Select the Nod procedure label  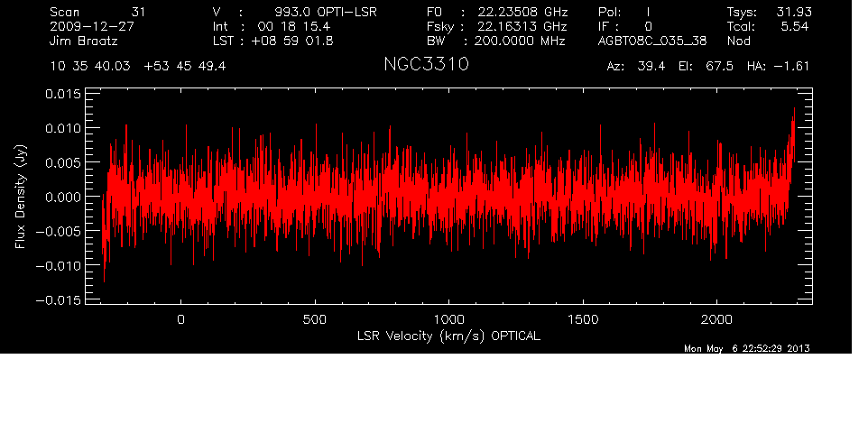coord(739,41)
